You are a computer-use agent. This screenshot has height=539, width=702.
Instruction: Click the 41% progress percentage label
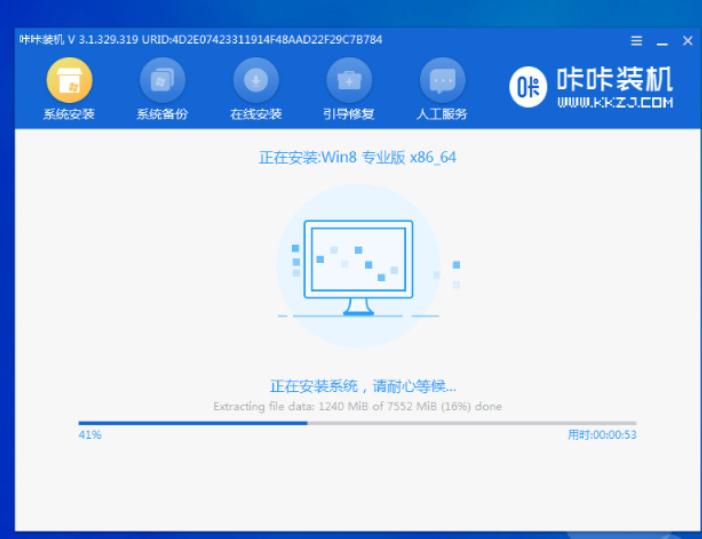coord(90,435)
